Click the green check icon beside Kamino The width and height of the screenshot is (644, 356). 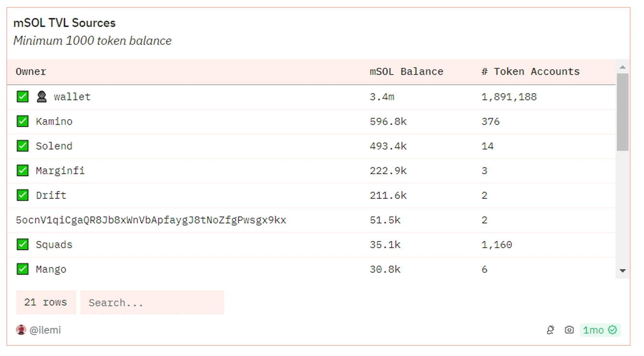[23, 121]
